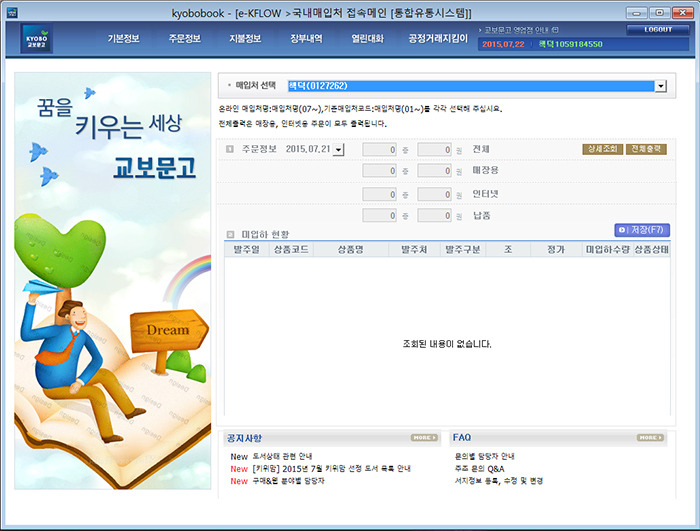
Task: Open the 도서상태 관련 안내 notice
Action: coord(283,456)
